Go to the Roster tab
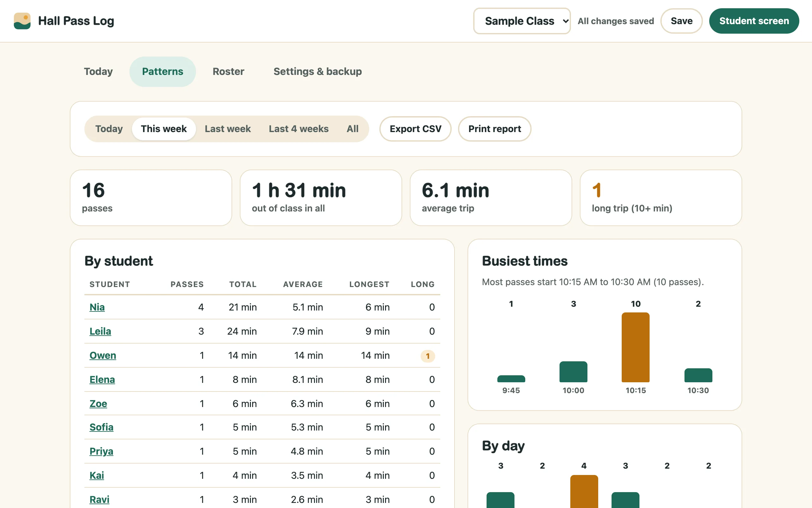The image size is (812, 508). pos(228,71)
